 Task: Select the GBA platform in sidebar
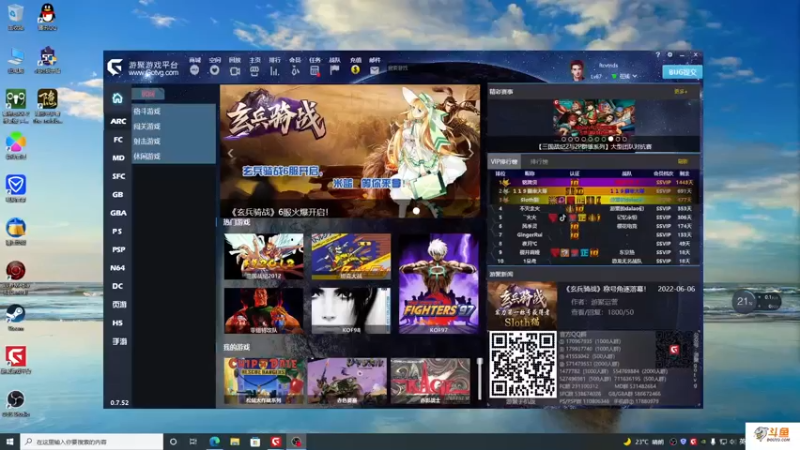click(118, 213)
